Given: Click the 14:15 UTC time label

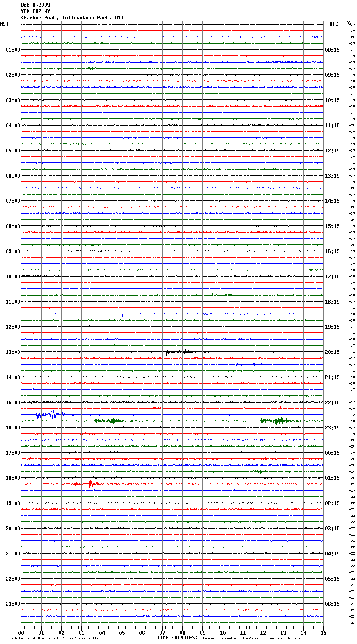Looking at the screenshot, I should pos(332,201).
